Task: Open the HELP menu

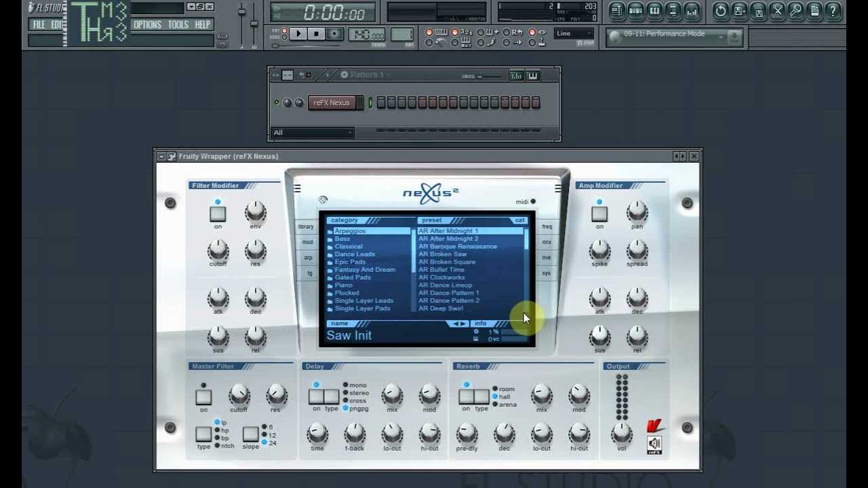Action: (203, 25)
